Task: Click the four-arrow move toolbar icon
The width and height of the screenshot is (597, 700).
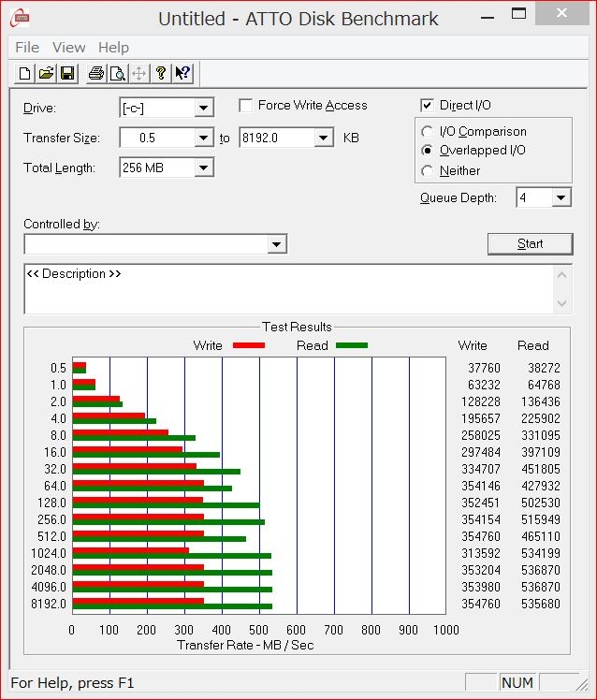Action: (139, 73)
